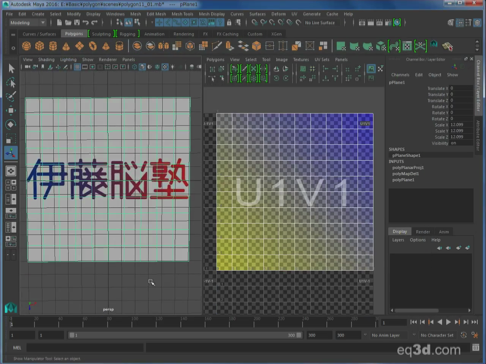This screenshot has width=486, height=364.
Task: Click the Save Scene icon
Action: pos(77,23)
